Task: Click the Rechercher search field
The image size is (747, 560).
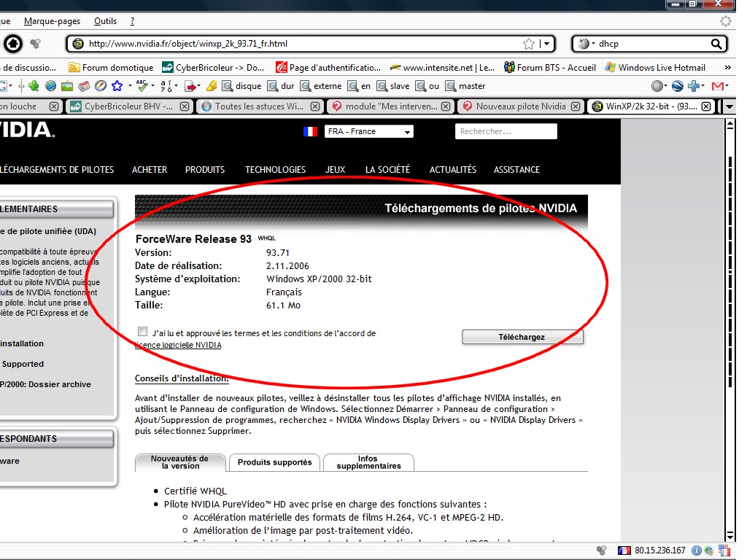Action: (506, 132)
